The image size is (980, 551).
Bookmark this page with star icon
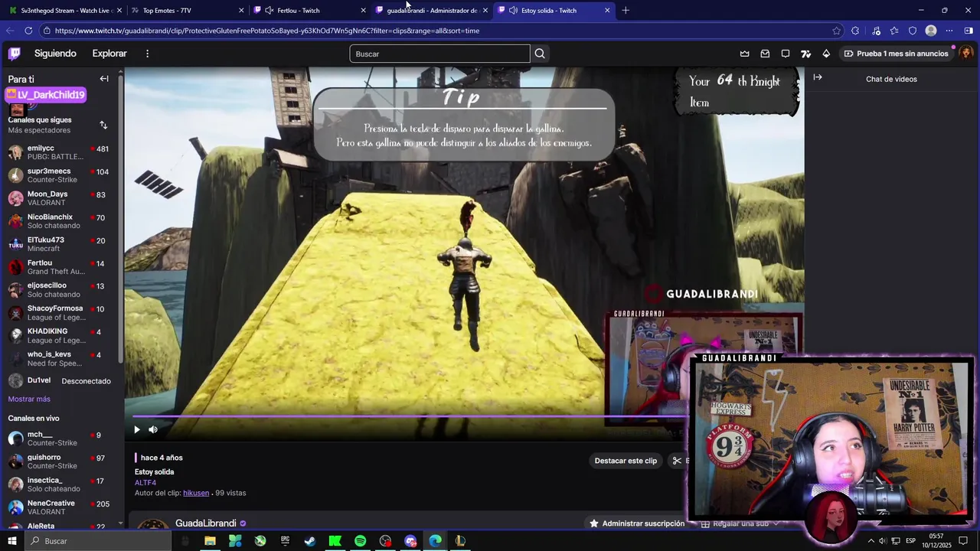coord(836,31)
